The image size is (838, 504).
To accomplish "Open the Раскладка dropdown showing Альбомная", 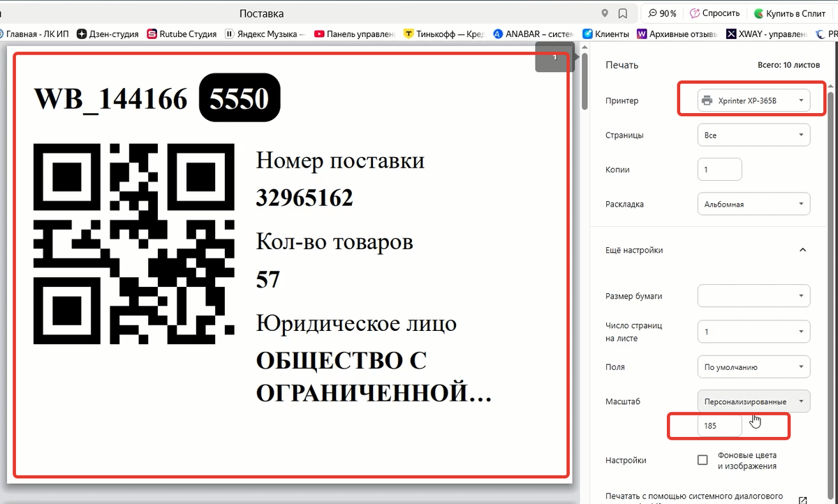I will [x=753, y=204].
